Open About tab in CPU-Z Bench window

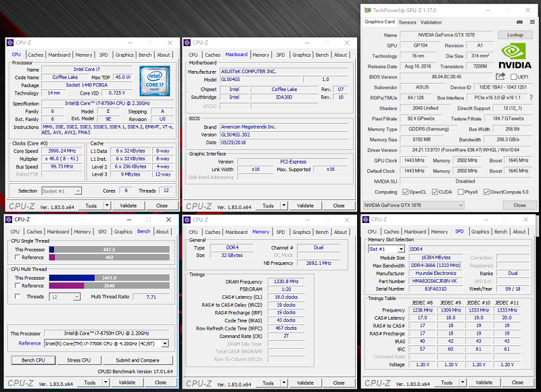tap(162, 232)
